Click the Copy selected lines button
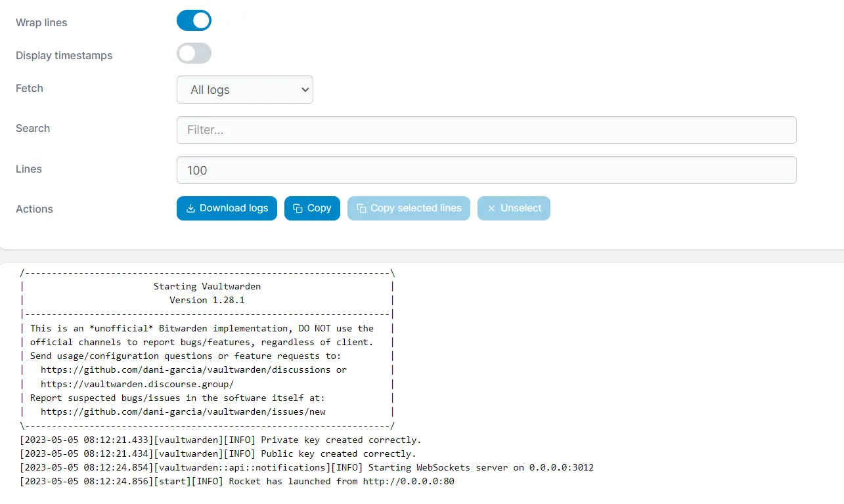Image resolution: width=844 pixels, height=504 pixels. coord(409,209)
